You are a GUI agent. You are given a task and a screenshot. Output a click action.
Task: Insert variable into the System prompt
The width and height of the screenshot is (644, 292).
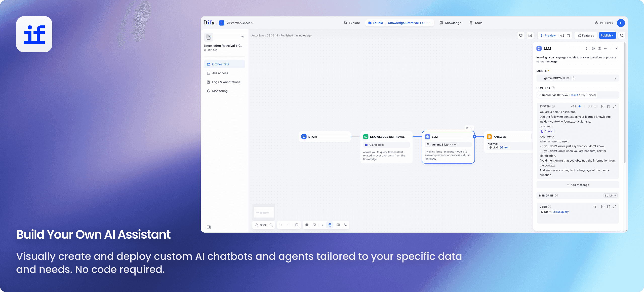click(x=603, y=106)
